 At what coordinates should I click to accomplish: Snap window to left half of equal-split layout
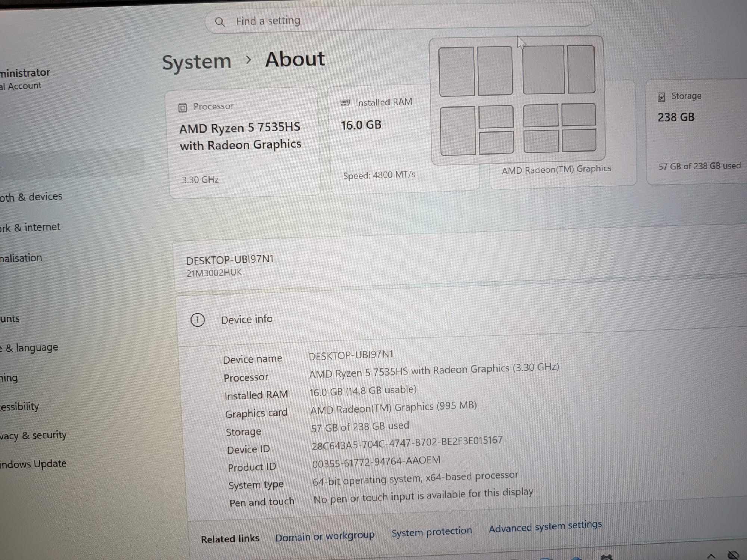(x=457, y=72)
